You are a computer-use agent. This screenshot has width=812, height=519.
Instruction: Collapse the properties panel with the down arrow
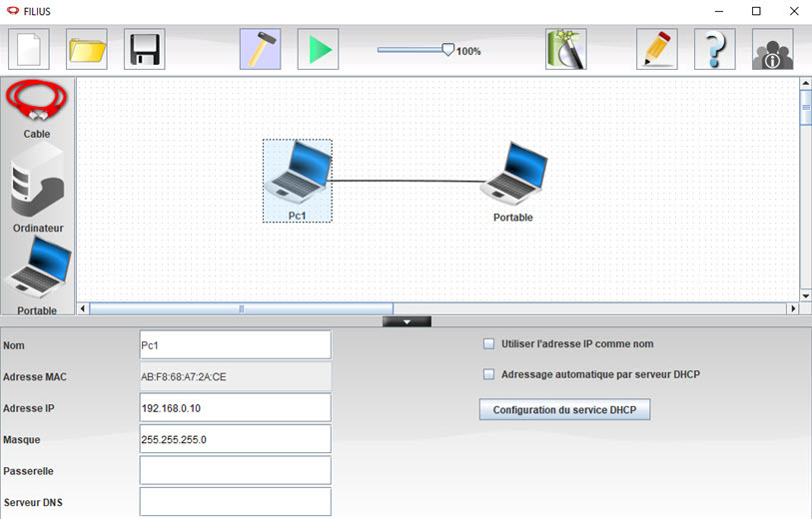click(x=406, y=321)
